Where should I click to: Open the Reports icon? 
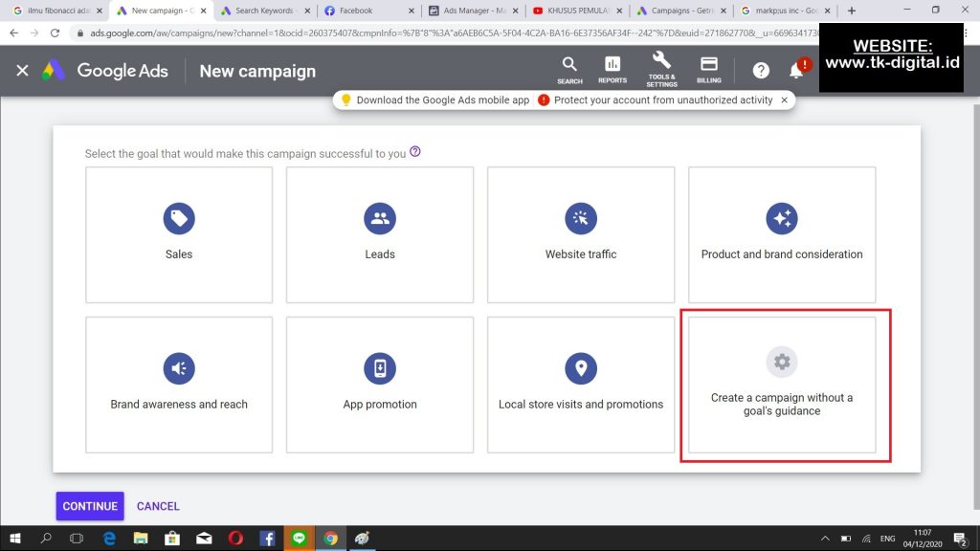point(612,70)
